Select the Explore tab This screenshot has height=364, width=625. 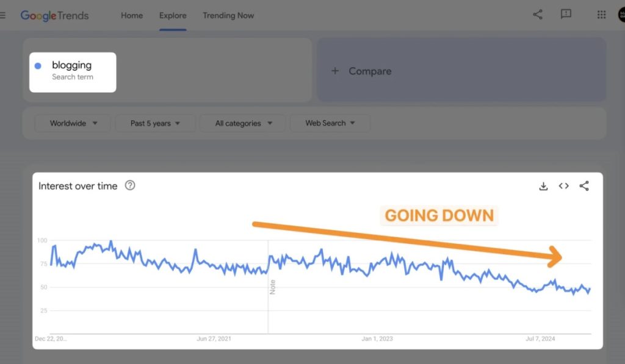173,15
